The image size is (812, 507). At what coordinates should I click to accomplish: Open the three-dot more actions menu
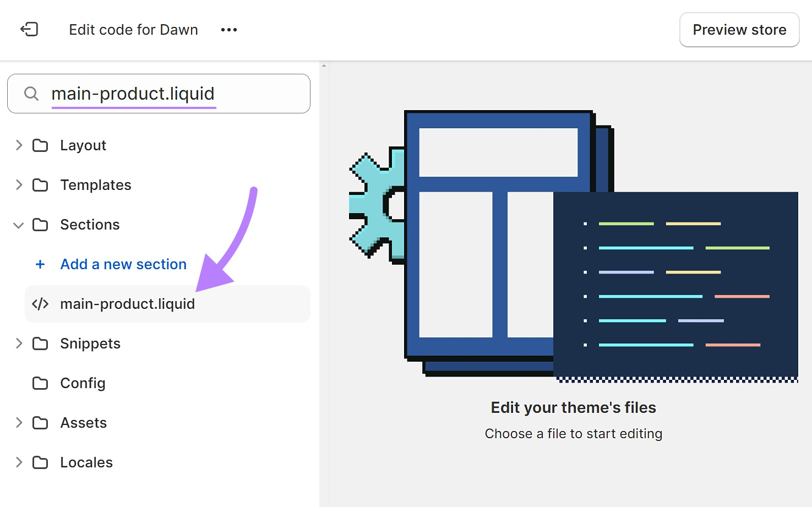228,30
